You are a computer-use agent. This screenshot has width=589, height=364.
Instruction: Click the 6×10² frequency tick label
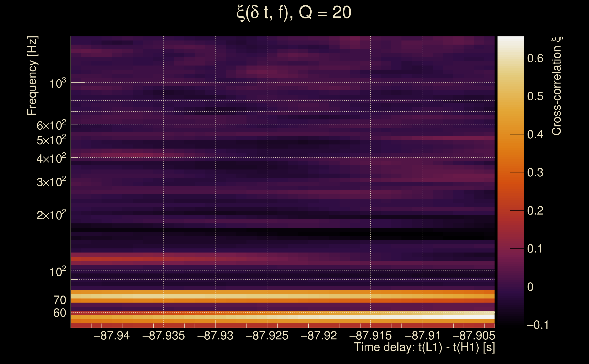tap(51, 125)
